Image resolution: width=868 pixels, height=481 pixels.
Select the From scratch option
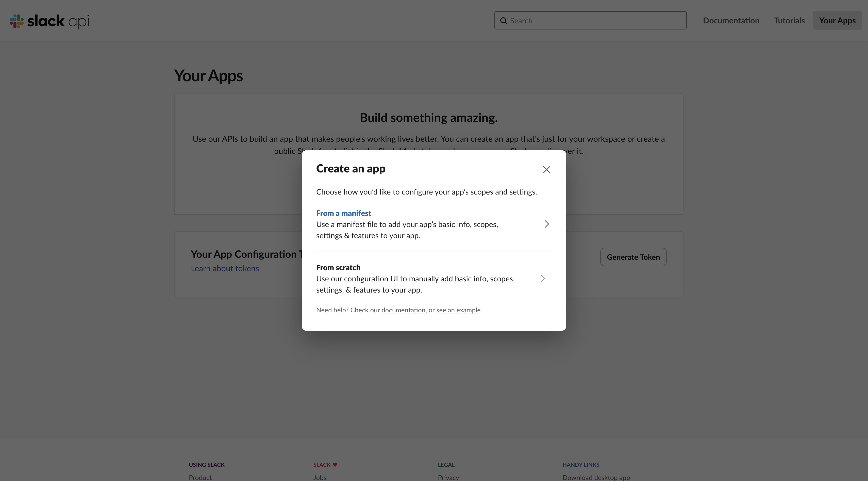434,278
